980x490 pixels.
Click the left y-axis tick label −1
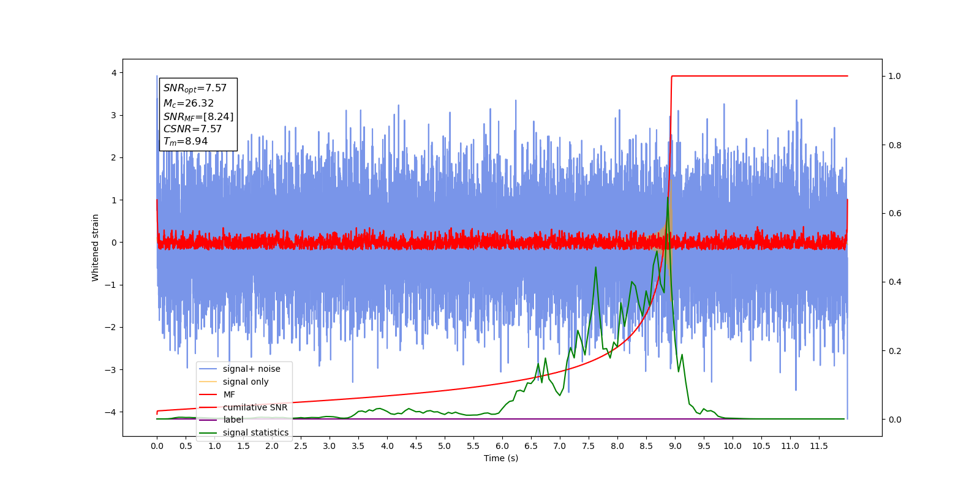tap(111, 285)
